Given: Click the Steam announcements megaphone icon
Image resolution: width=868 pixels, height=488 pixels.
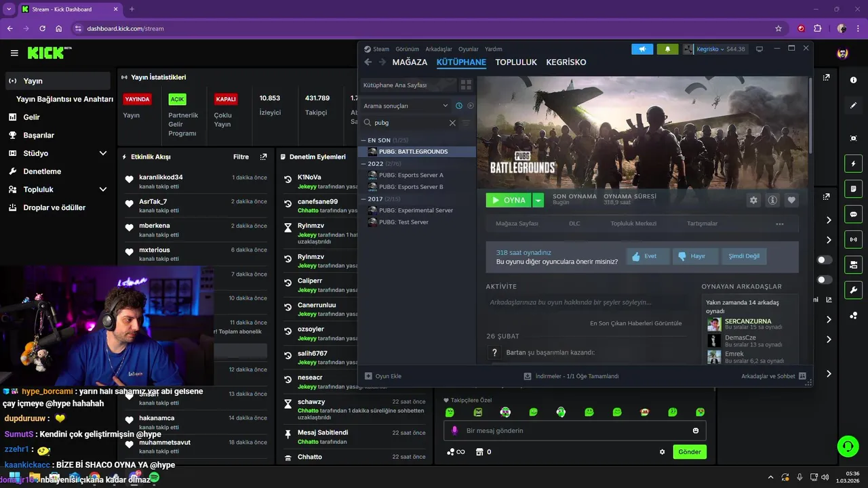Looking at the screenshot, I should [x=642, y=49].
